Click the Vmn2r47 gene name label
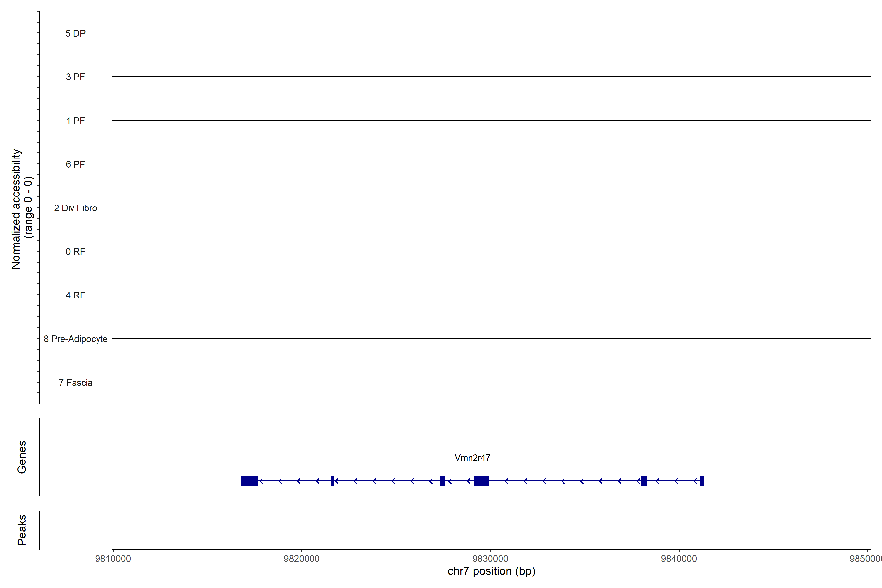Screen dimensions: 882x588 [x=472, y=458]
